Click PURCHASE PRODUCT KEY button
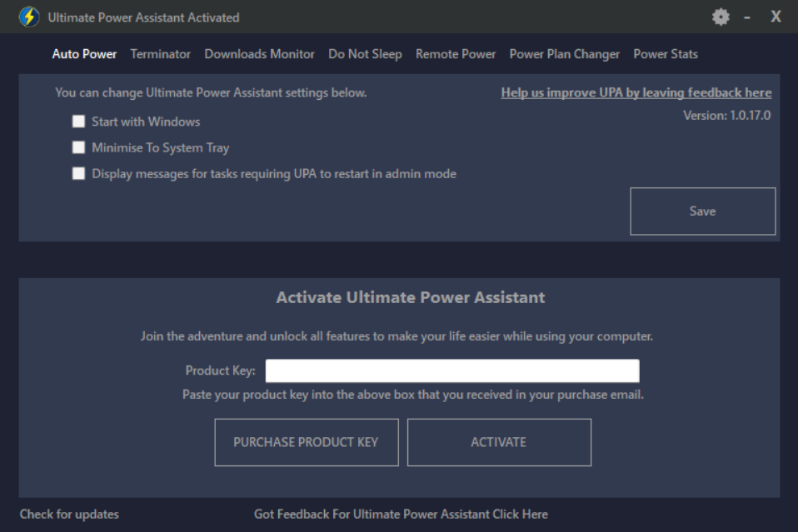 307,442
